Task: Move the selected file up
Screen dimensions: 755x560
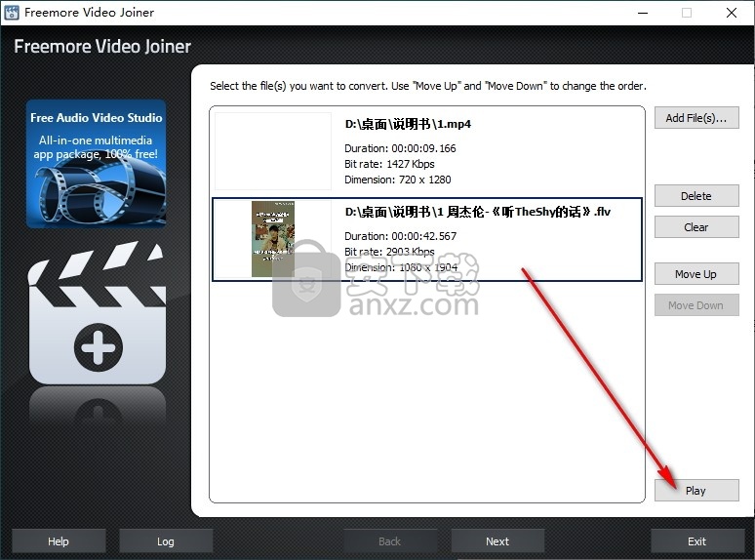Action: click(x=696, y=274)
